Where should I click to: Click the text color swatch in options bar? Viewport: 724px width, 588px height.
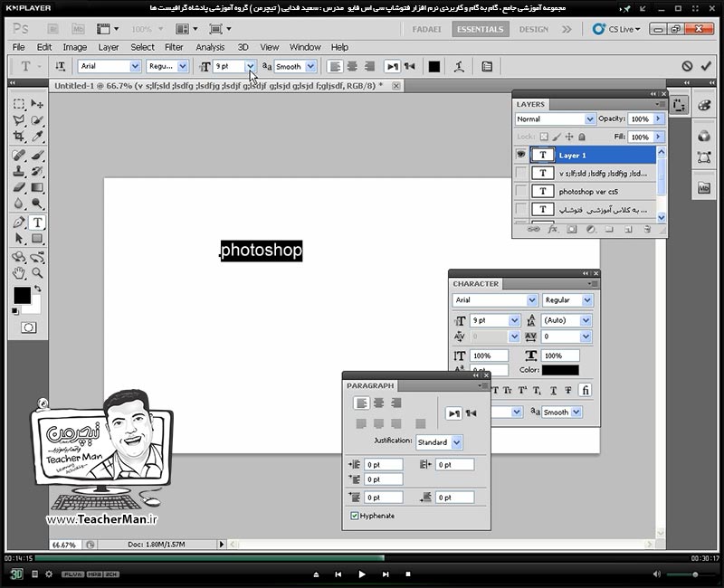coord(434,66)
